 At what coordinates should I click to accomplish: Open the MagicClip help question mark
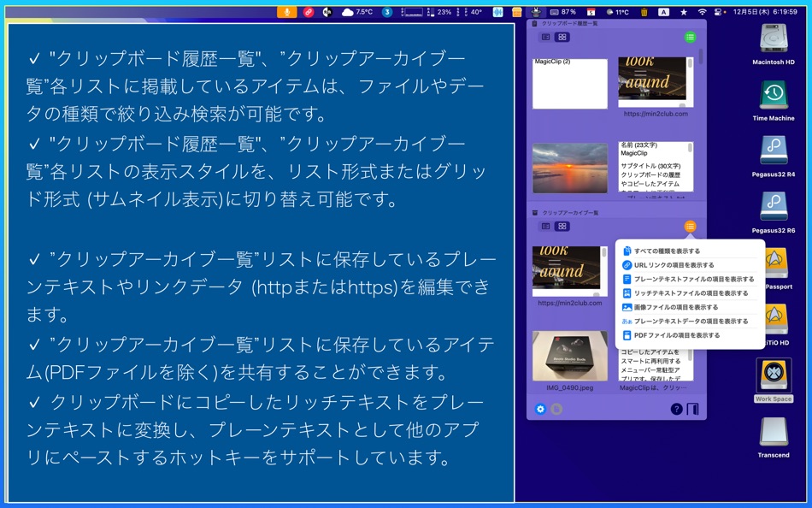click(x=676, y=409)
